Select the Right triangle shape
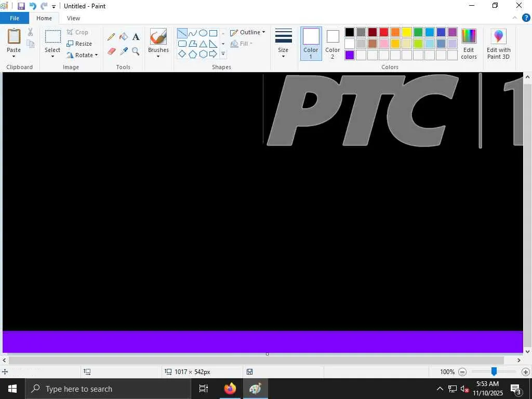The width and height of the screenshot is (532, 399). pyautogui.click(x=213, y=44)
